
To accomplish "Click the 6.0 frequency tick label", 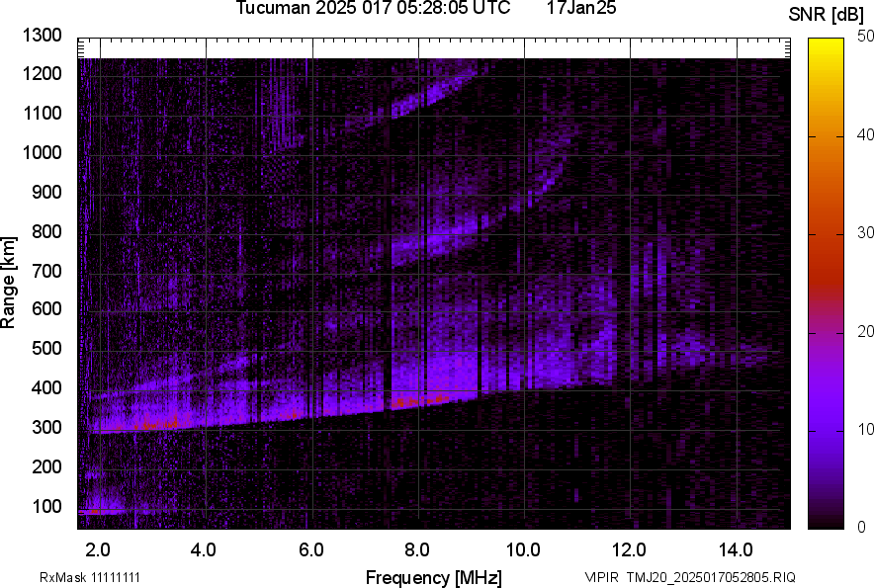I will pyautogui.click(x=310, y=550).
